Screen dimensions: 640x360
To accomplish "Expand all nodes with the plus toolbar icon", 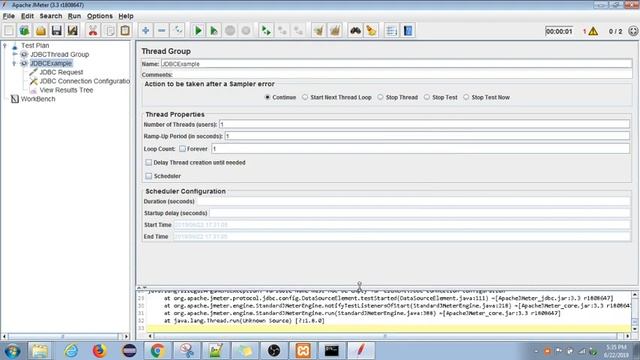I will (145, 31).
